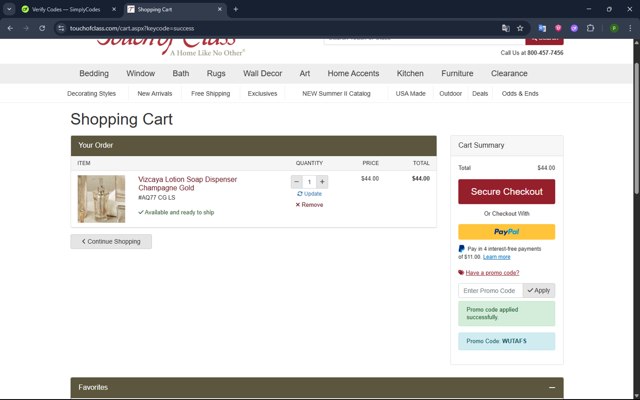Reload the page with refresh icon

pos(42,28)
